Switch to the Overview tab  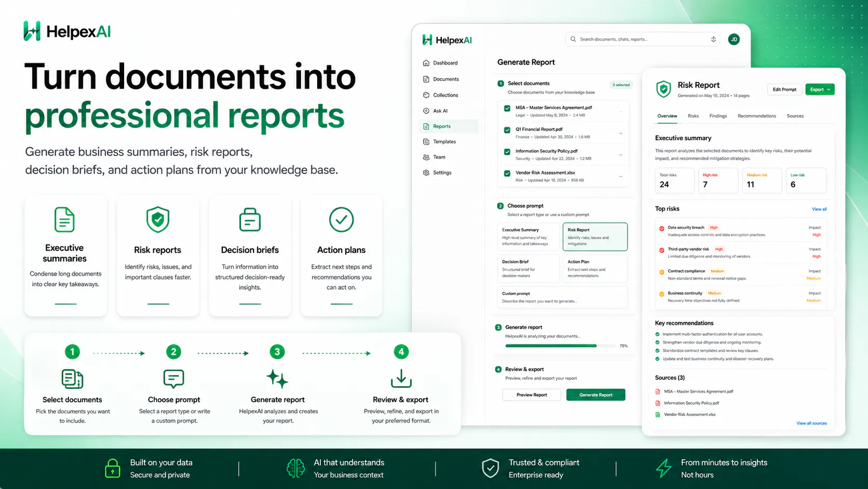667,116
